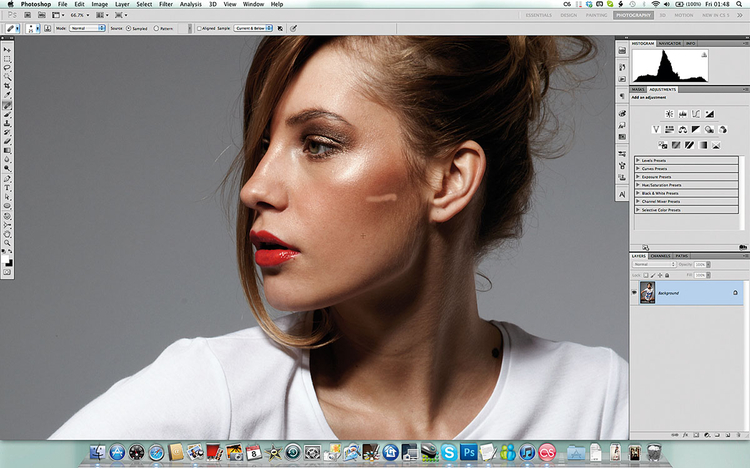Screen dimensions: 750x468
Task: Select the Eyedropper tool
Action: [7, 95]
